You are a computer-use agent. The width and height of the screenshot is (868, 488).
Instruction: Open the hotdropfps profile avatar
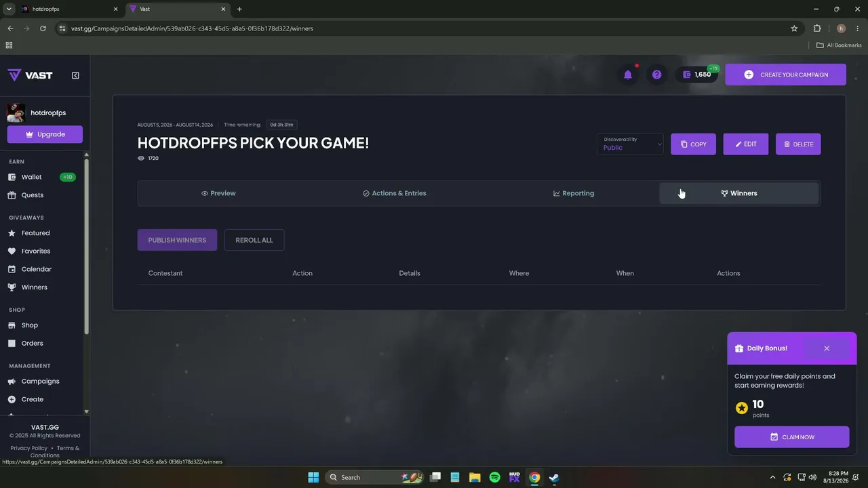tap(16, 113)
